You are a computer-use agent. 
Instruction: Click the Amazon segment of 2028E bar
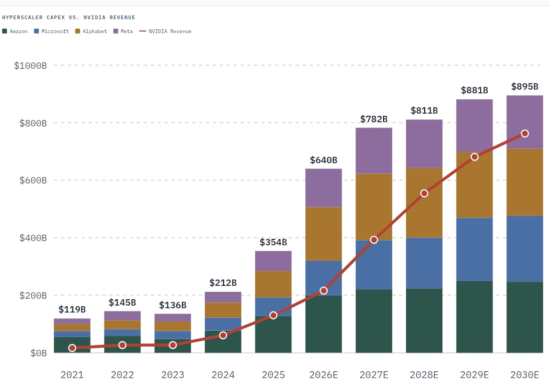[x=424, y=321]
